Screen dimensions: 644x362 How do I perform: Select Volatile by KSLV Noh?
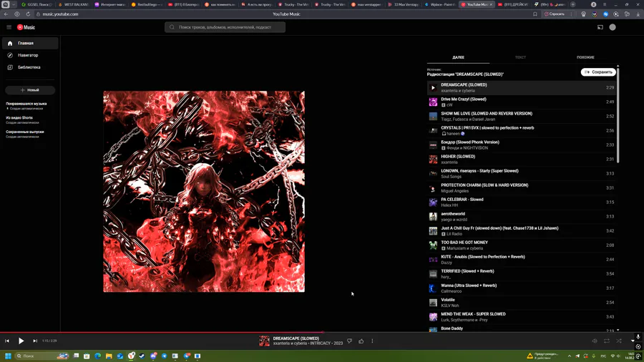pyautogui.click(x=521, y=303)
